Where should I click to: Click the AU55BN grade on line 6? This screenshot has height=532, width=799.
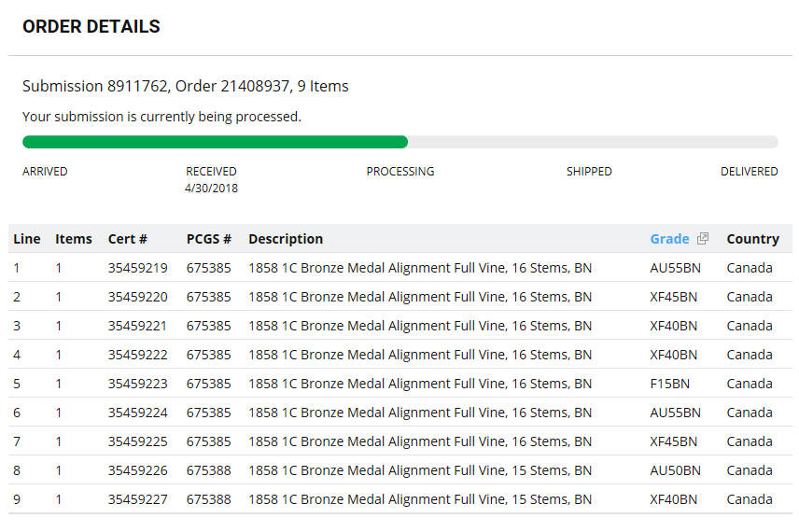pos(675,413)
